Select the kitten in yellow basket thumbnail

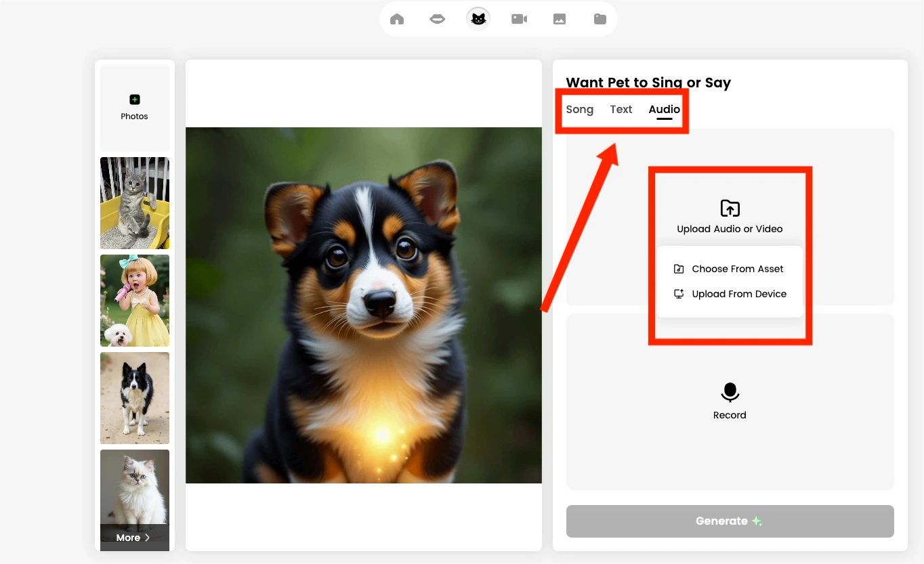coord(134,203)
